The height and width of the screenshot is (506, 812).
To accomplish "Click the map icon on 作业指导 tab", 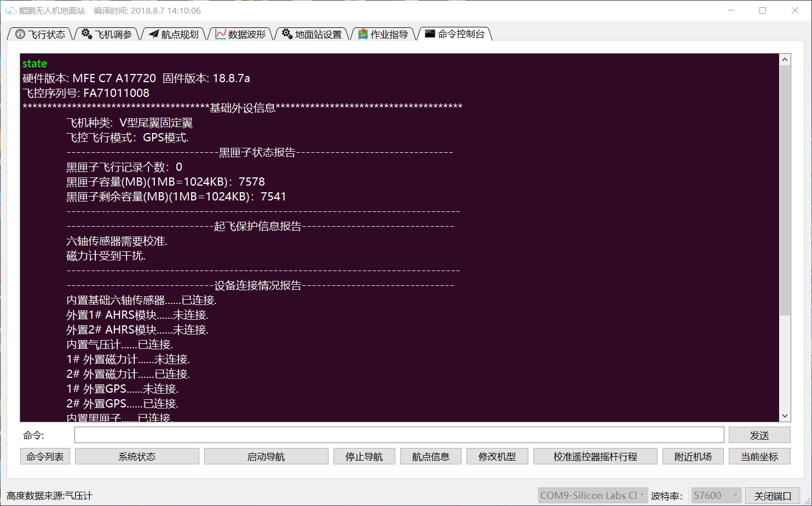I will 362,34.
